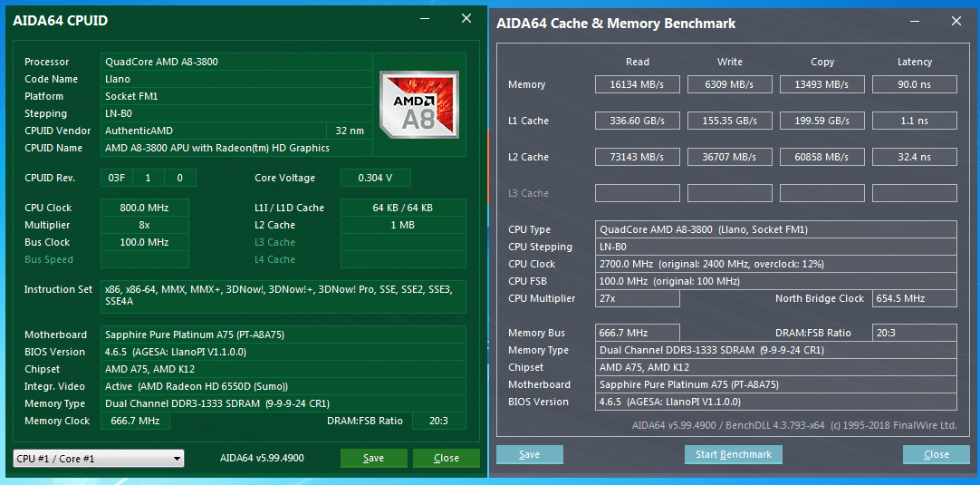
Task: Click DRAM:FSB Ratio 20:3 in CPUID window
Action: 438,421
